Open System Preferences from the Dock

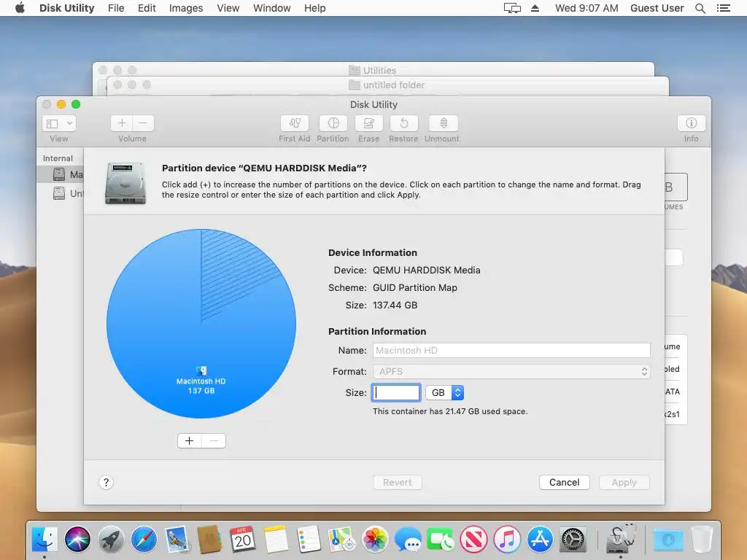click(573, 540)
